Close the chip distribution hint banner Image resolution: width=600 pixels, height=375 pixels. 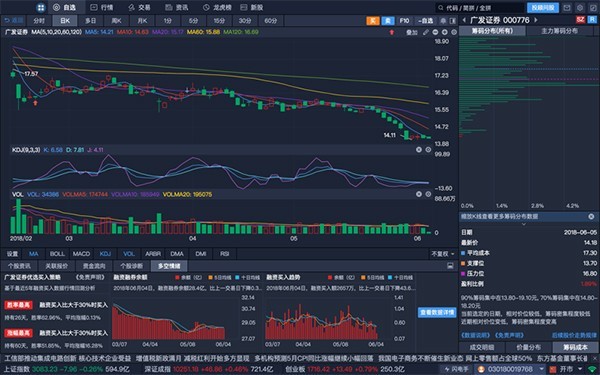(x=591, y=217)
